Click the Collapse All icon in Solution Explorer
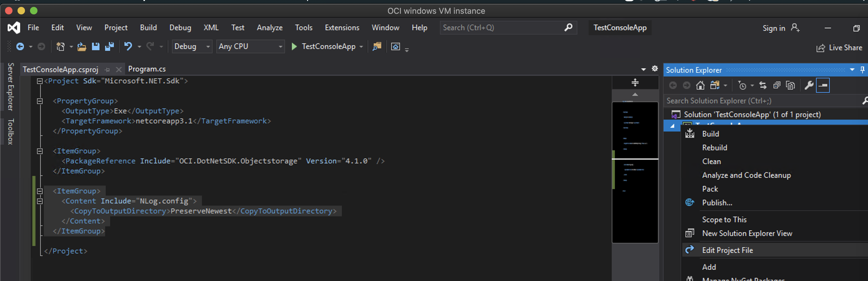 click(x=776, y=86)
